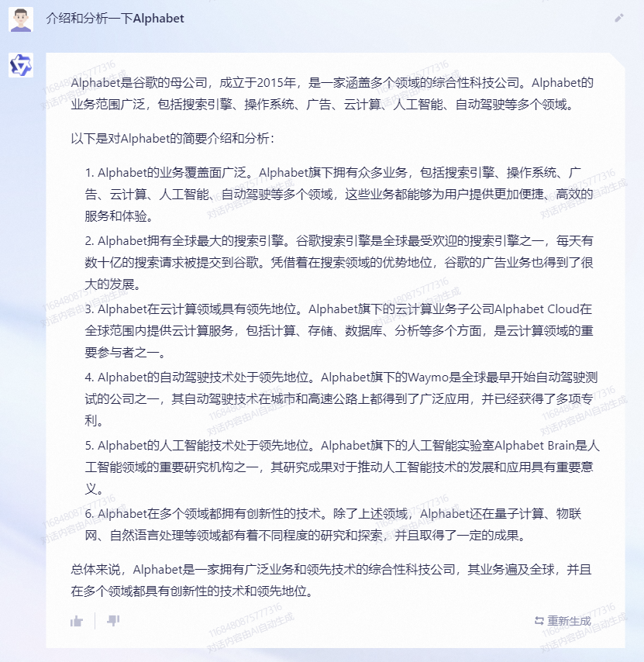
Task: Select list item 6 about 创新性的技术
Action: [333, 524]
